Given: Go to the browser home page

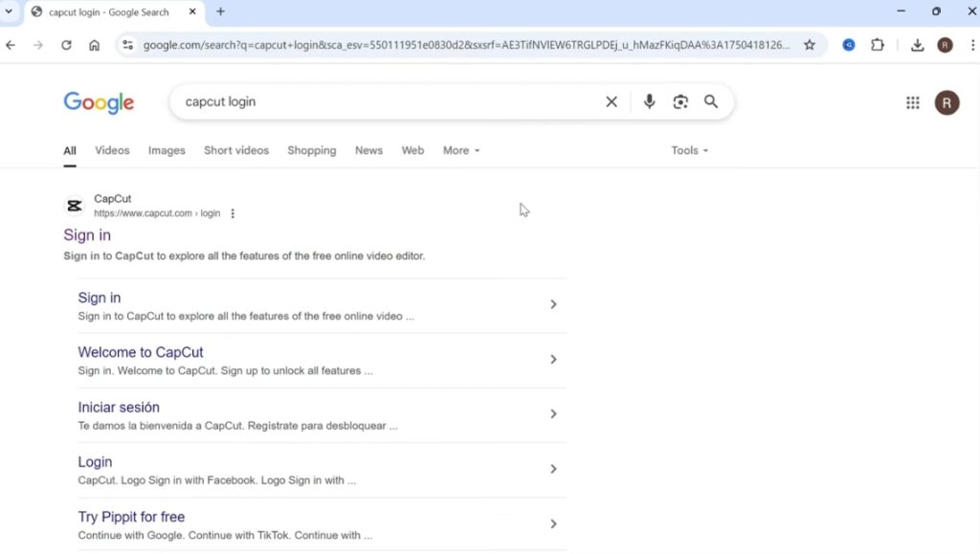Looking at the screenshot, I should pyautogui.click(x=94, y=45).
